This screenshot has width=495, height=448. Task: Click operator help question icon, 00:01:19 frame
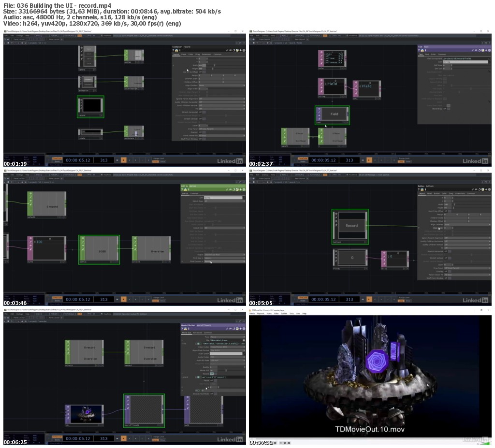174,50
